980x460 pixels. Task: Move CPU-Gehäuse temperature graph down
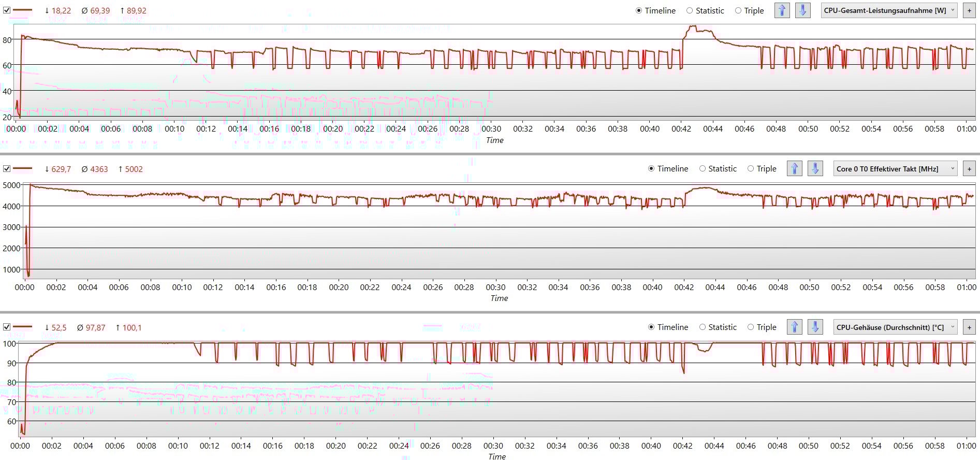tap(815, 327)
